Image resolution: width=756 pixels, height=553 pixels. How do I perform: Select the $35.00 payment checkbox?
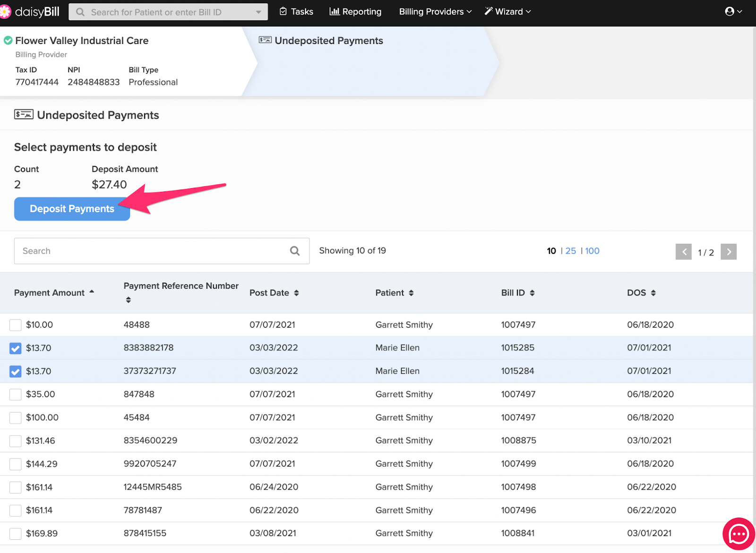click(16, 395)
